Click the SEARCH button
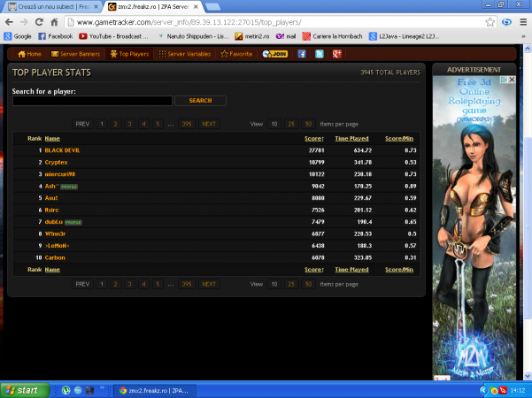Image resolution: width=532 pixels, height=398 pixels. click(x=200, y=101)
